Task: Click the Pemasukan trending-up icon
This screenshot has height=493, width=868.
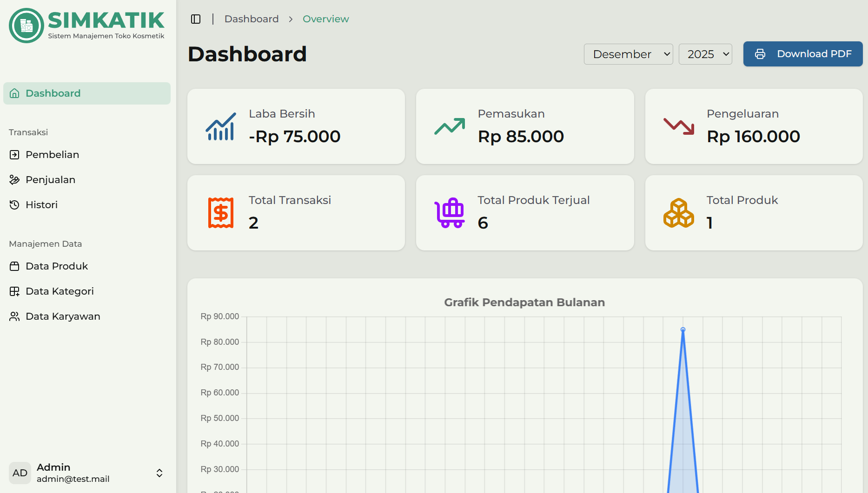Action: (450, 126)
